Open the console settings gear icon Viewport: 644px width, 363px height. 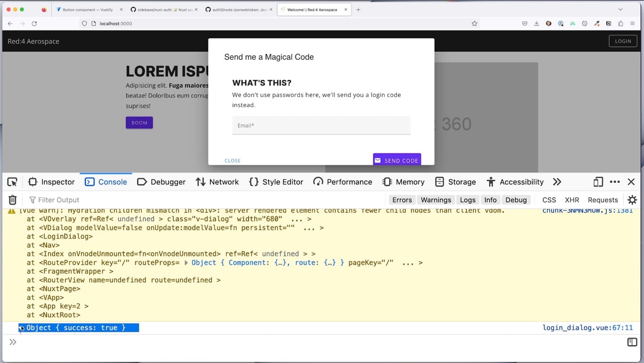click(632, 200)
